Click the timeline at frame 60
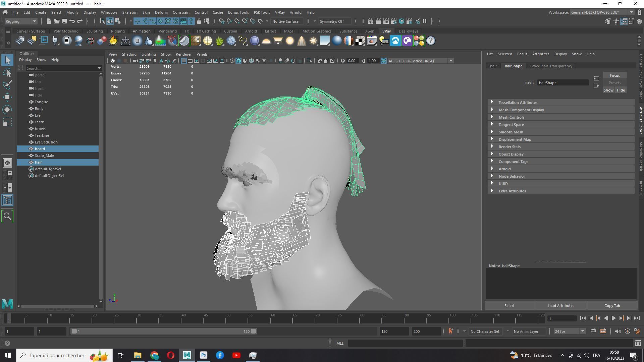Viewport: 644px width, 362px height. pos(273,318)
